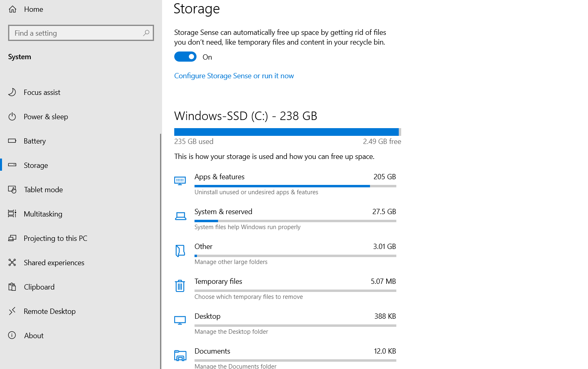Click the Find a setting search box

click(x=77, y=33)
